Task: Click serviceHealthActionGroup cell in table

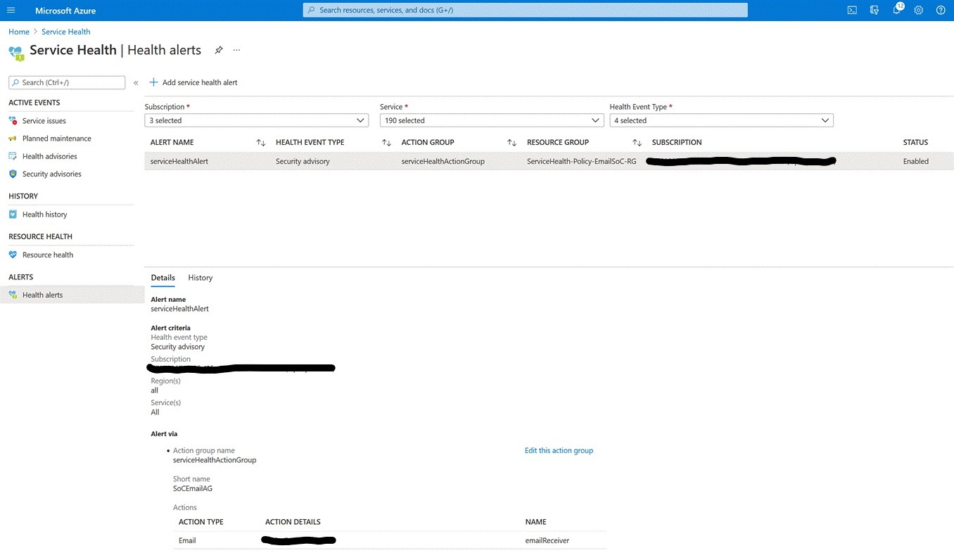Action: (443, 161)
